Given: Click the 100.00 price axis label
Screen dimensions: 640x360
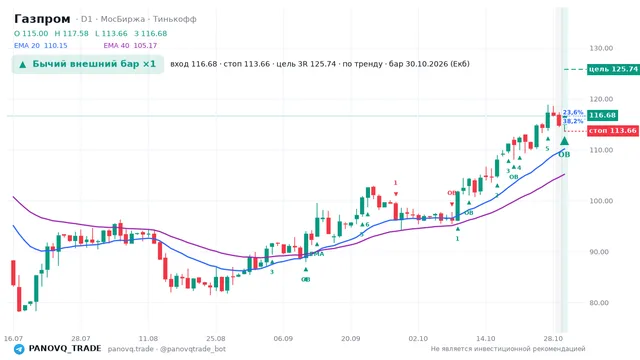Looking at the screenshot, I should coord(601,201).
